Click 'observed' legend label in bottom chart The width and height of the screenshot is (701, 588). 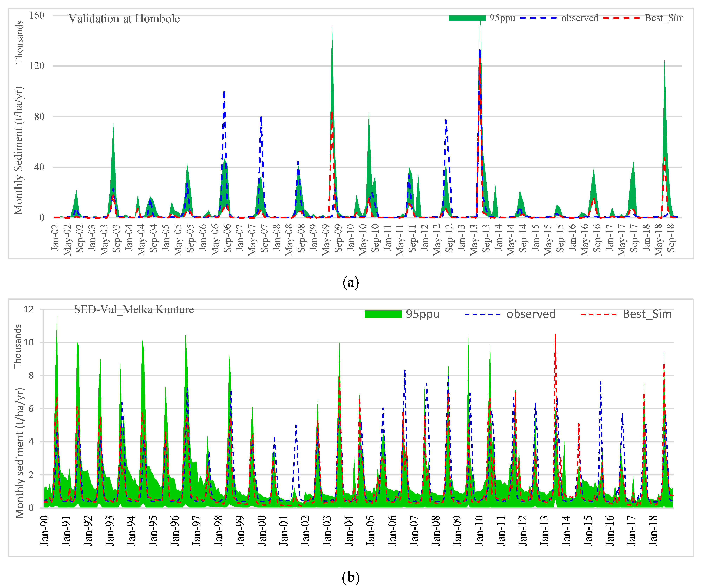click(531, 314)
